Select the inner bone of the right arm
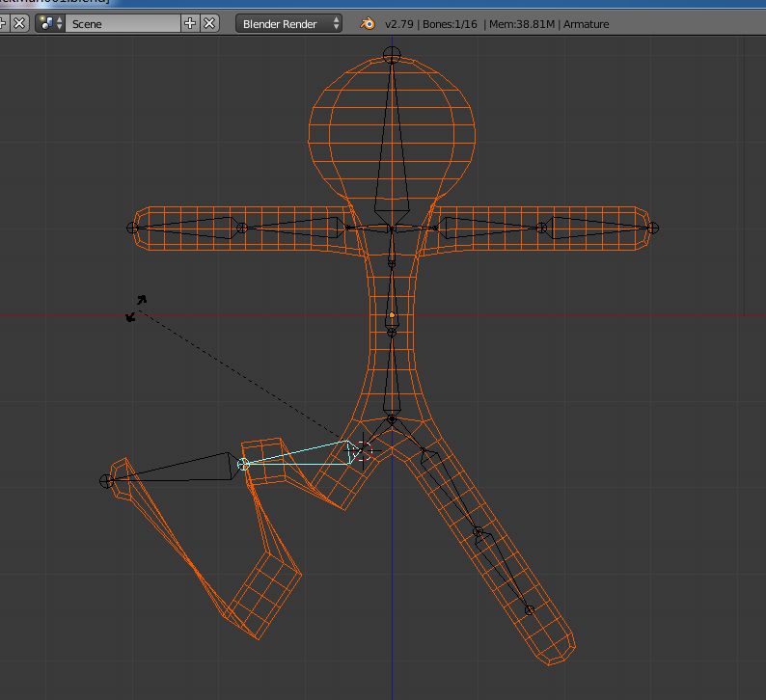766x700 pixels. pyautogui.click(x=488, y=228)
